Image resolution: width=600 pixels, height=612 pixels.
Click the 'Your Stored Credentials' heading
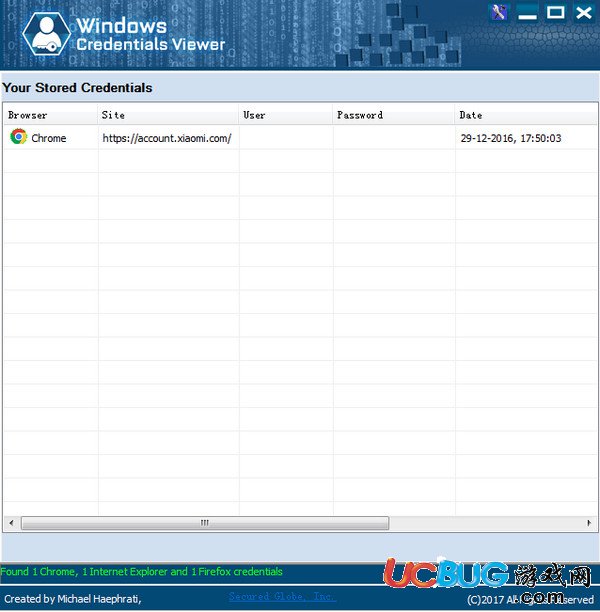pyautogui.click(x=77, y=88)
